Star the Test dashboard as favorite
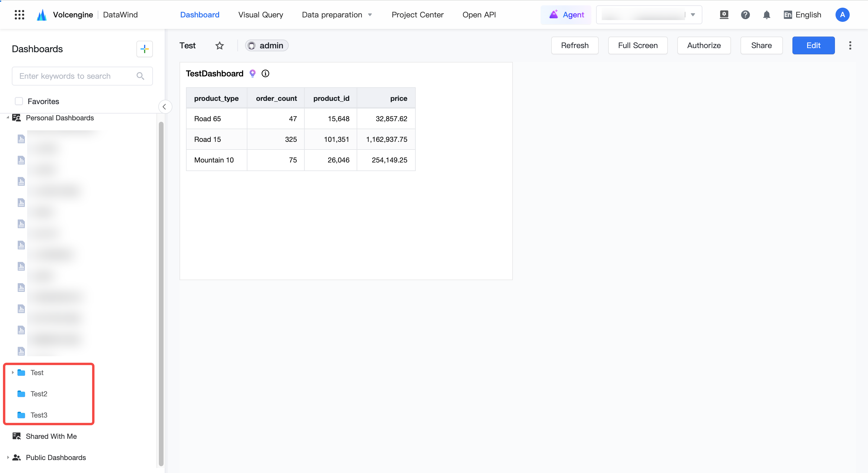The image size is (868, 473). pyautogui.click(x=220, y=45)
